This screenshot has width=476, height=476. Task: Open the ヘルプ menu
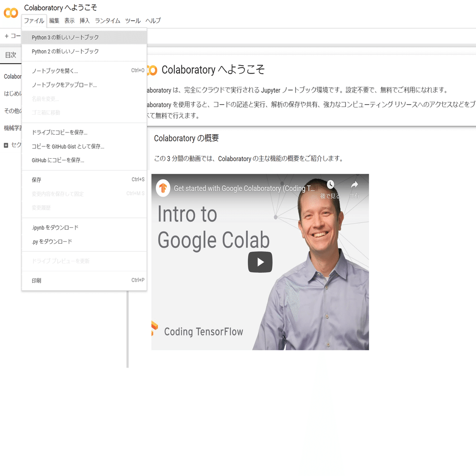(x=153, y=20)
